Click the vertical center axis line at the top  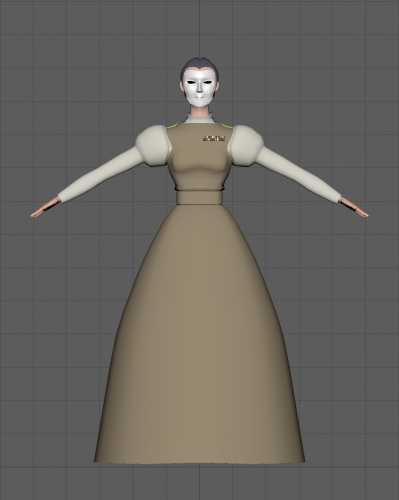(200, 28)
